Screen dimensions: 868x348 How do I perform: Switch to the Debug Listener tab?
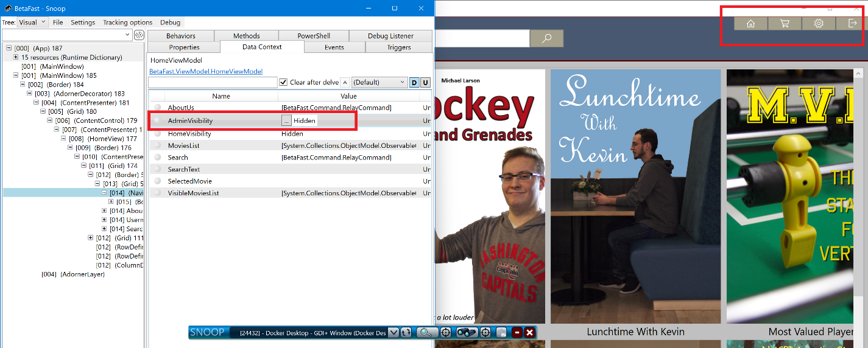pyautogui.click(x=390, y=36)
